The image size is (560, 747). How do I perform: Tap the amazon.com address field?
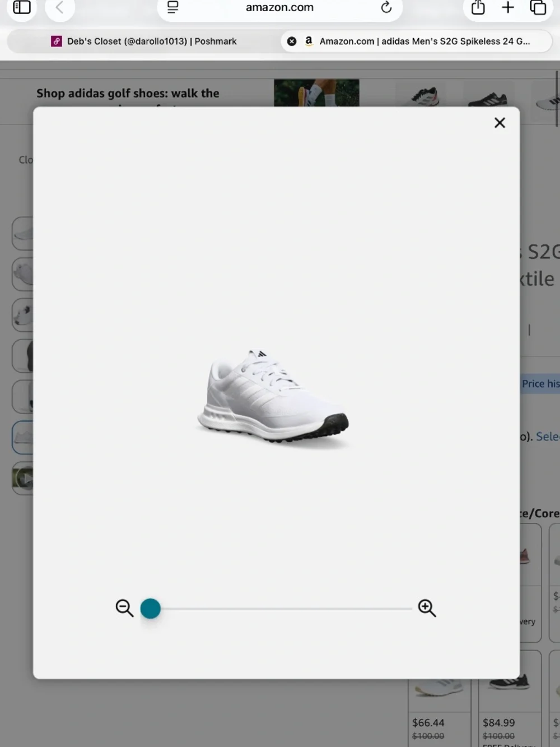(279, 8)
